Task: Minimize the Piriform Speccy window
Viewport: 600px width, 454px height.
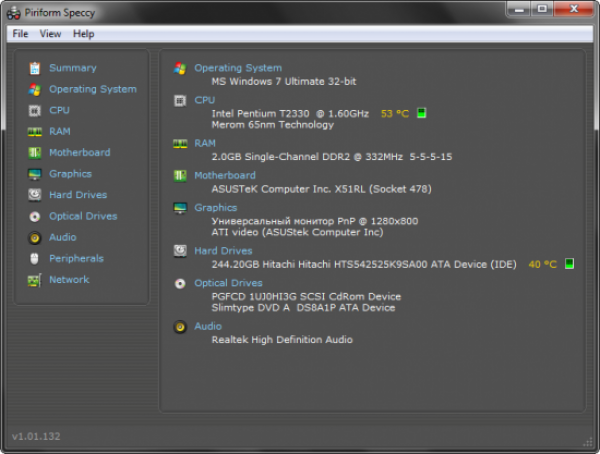Action: (519, 9)
